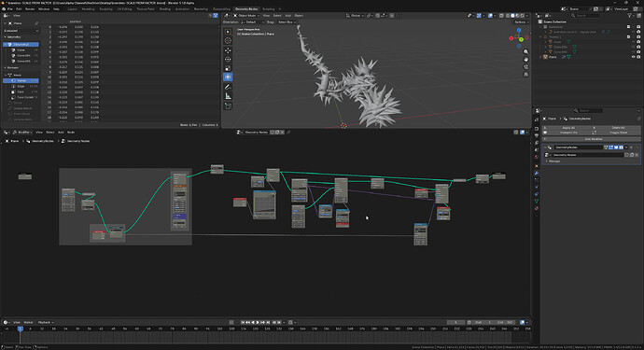The width and height of the screenshot is (644, 350).
Task: Open the Playback dropdown in timeline
Action: click(x=45, y=323)
